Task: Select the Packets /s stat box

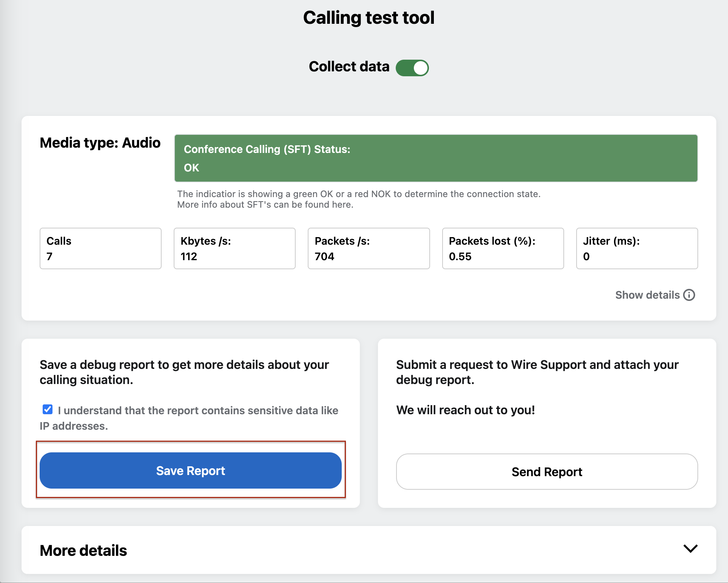Action: (x=369, y=248)
